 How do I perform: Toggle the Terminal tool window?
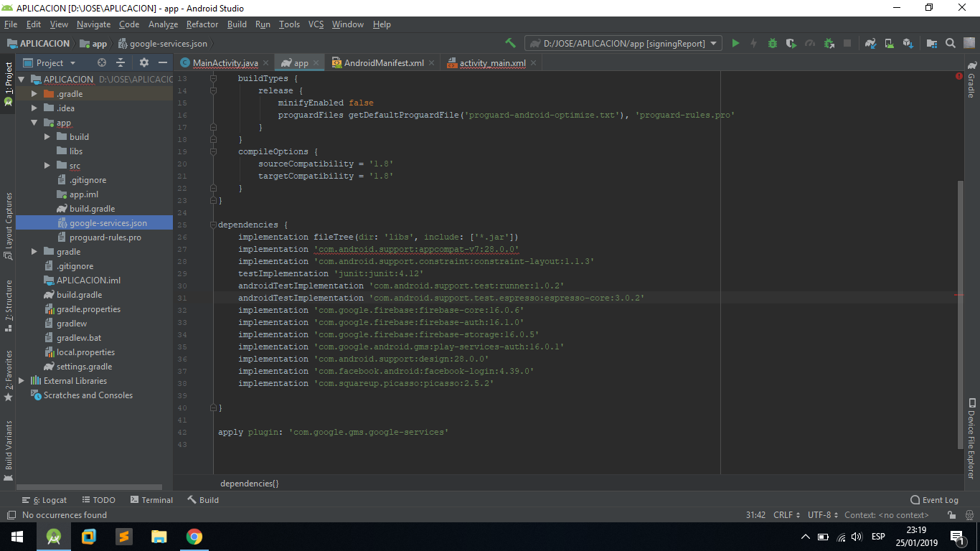click(151, 500)
